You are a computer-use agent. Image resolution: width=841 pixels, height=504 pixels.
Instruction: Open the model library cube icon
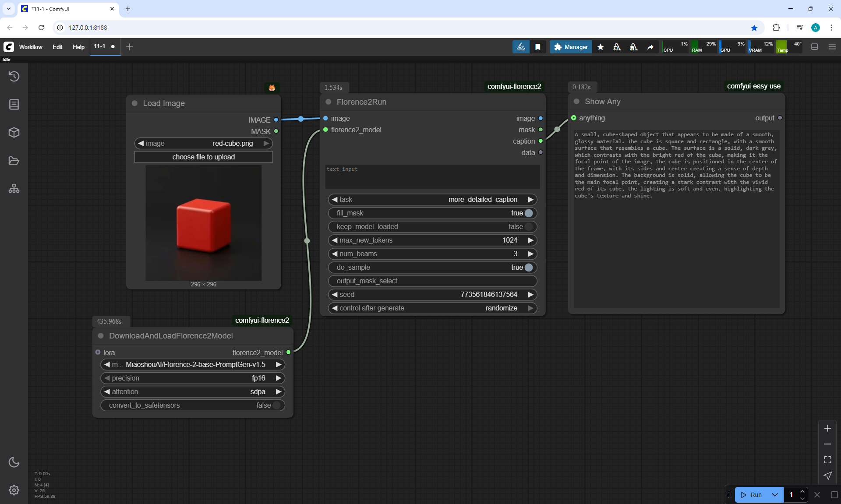click(14, 132)
